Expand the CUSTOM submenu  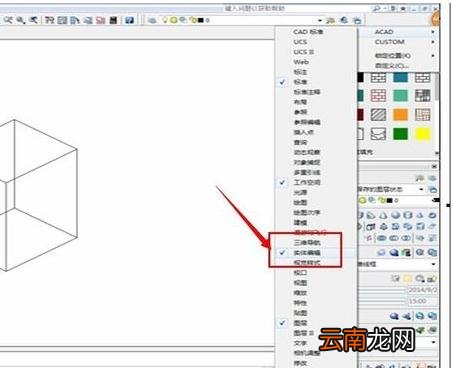click(x=398, y=42)
